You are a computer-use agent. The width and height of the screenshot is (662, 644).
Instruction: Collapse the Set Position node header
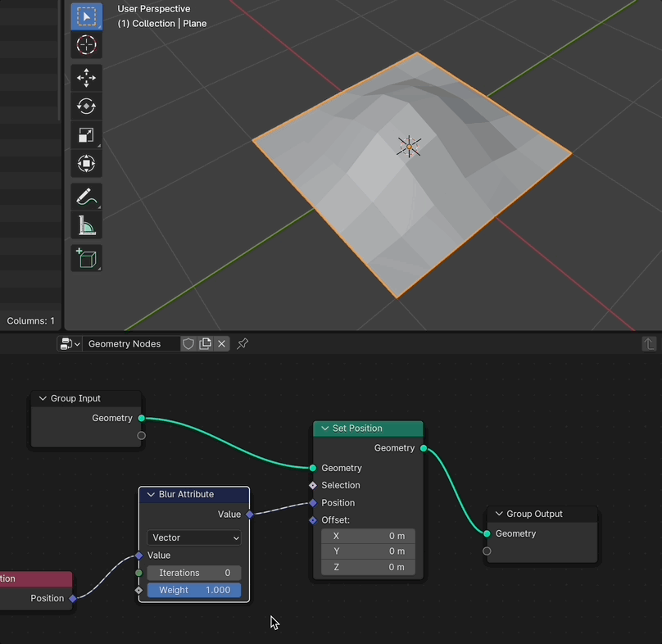pyautogui.click(x=324, y=428)
